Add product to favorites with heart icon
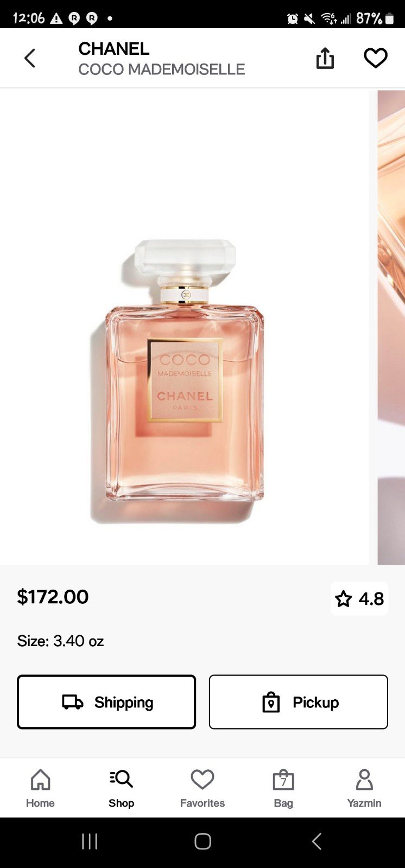This screenshot has height=868, width=405. coord(375,58)
